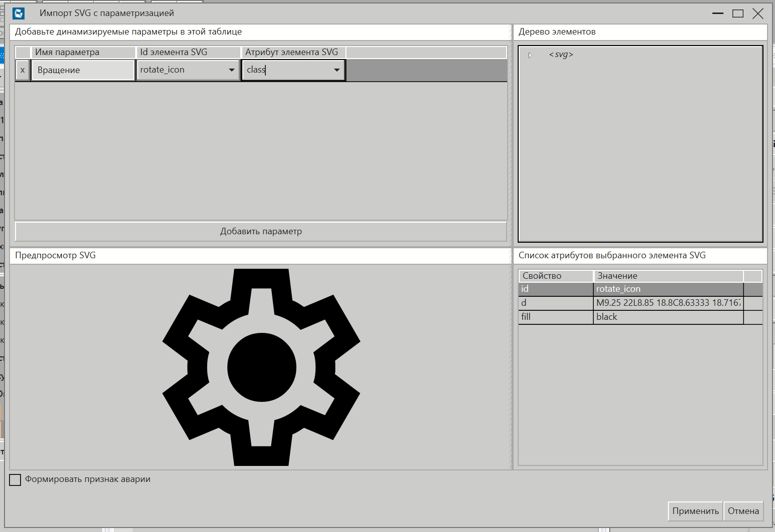Viewport: 775px width, 532px height.
Task: Maximize the import SVG window
Action: tap(737, 14)
